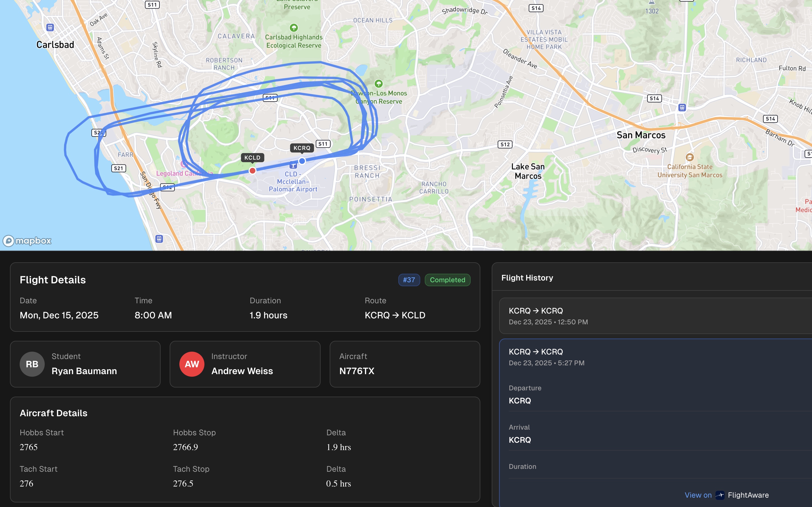Click the FlightAware logo icon
Viewport: 812px width, 507px height.
720,495
